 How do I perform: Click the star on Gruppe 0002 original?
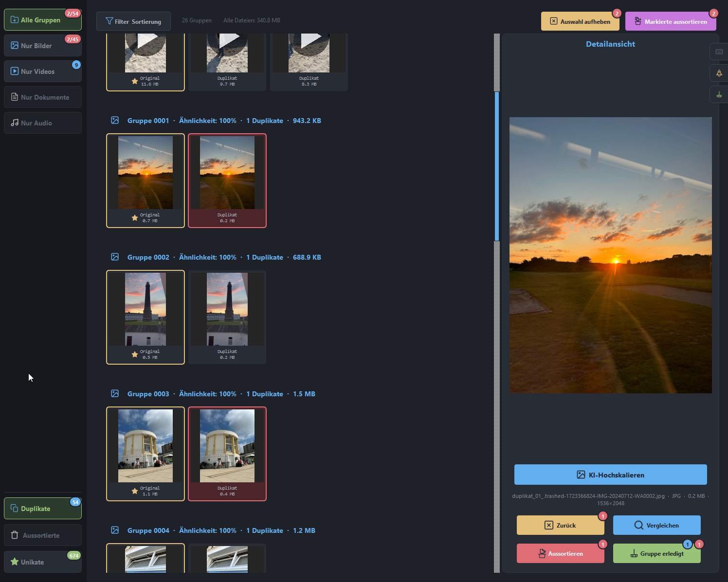(x=135, y=354)
